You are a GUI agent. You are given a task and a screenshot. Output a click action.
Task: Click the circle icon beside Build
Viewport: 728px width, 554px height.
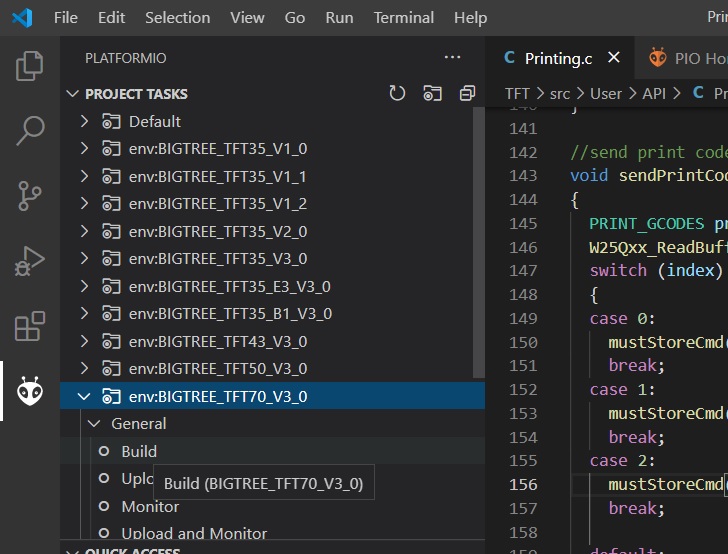click(x=104, y=451)
